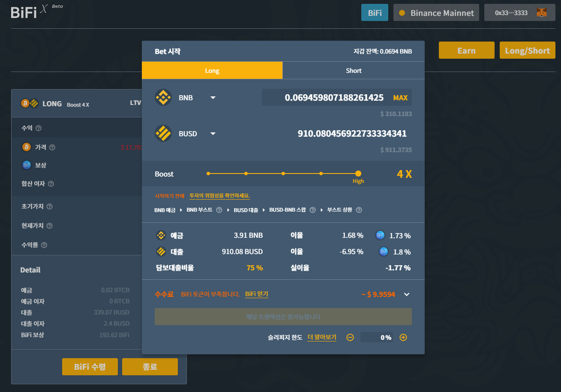
Task: Click the Detail section heading
Action: pos(30,270)
